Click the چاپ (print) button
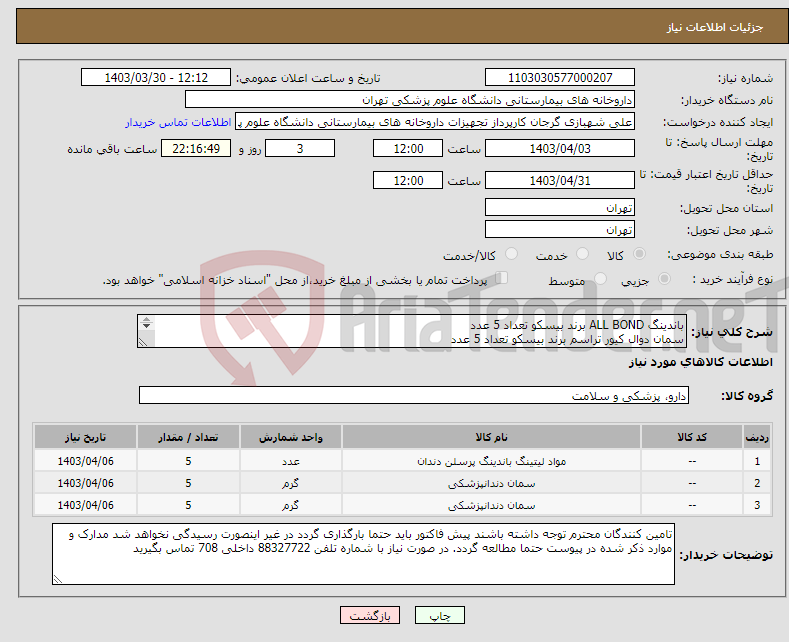Viewport: 789px width, 642px height. (439, 615)
